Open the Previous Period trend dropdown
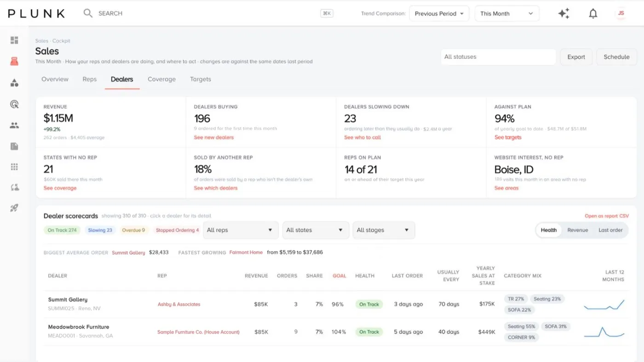 coord(439,14)
